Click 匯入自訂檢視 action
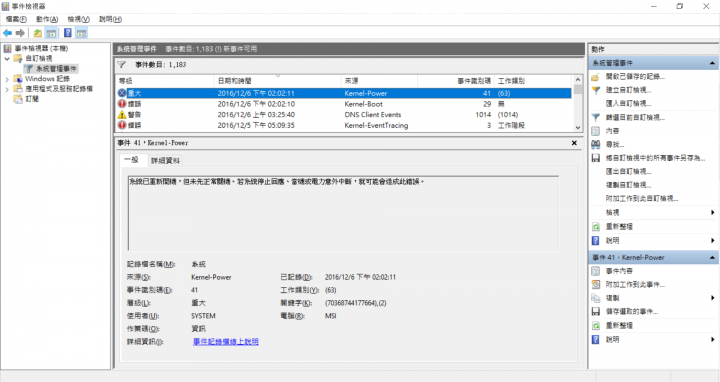The image size is (720, 382). coord(628,103)
